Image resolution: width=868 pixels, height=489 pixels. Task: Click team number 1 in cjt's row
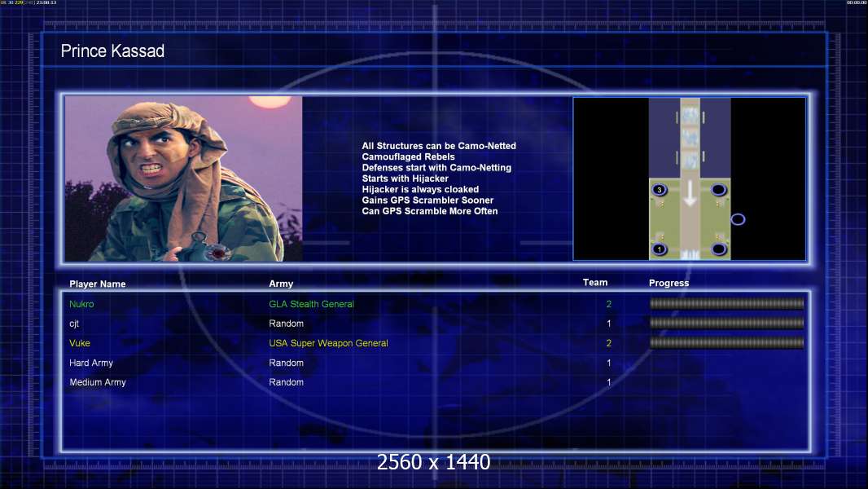point(609,324)
